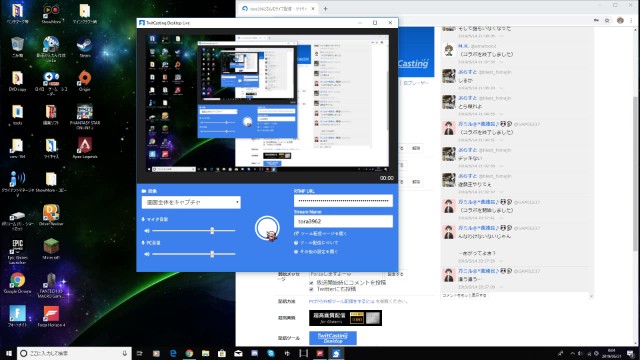
Task: Open Google Chrome desktop shortcut
Action: pos(17,283)
